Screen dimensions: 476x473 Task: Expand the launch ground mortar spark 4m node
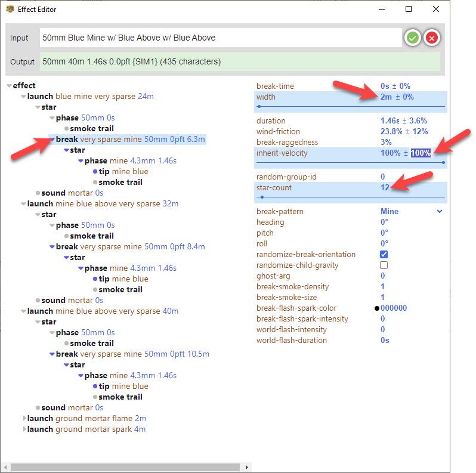[24, 429]
